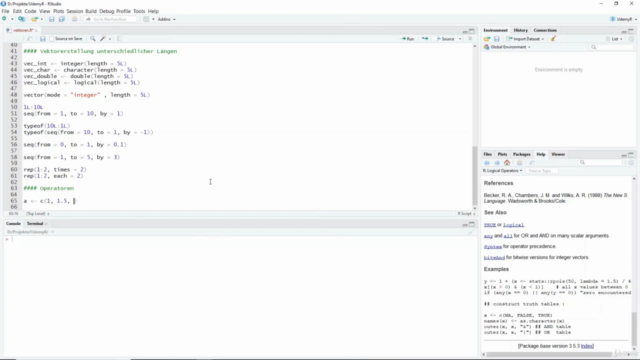This screenshot has height=360, width=640.
Task: Open the Code menu
Action: tap(30, 11)
